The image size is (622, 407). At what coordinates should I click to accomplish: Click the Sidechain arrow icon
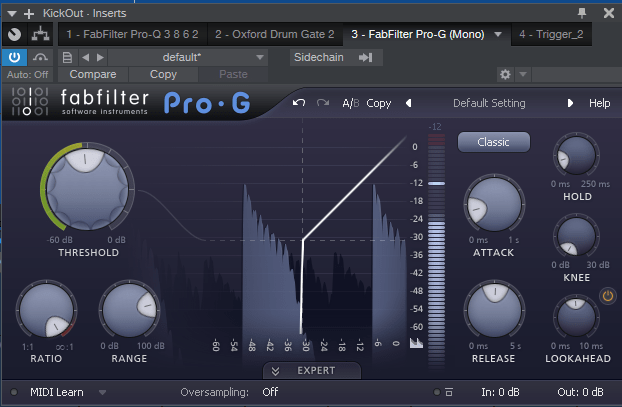click(365, 57)
